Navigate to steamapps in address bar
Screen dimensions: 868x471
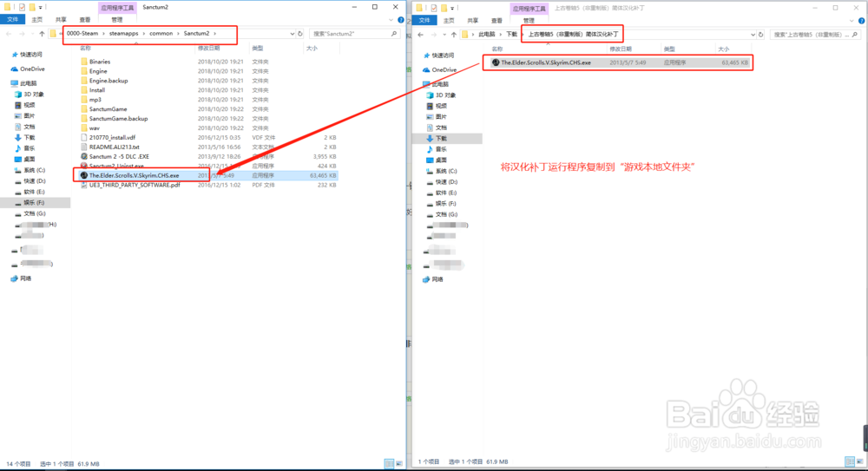click(x=123, y=34)
